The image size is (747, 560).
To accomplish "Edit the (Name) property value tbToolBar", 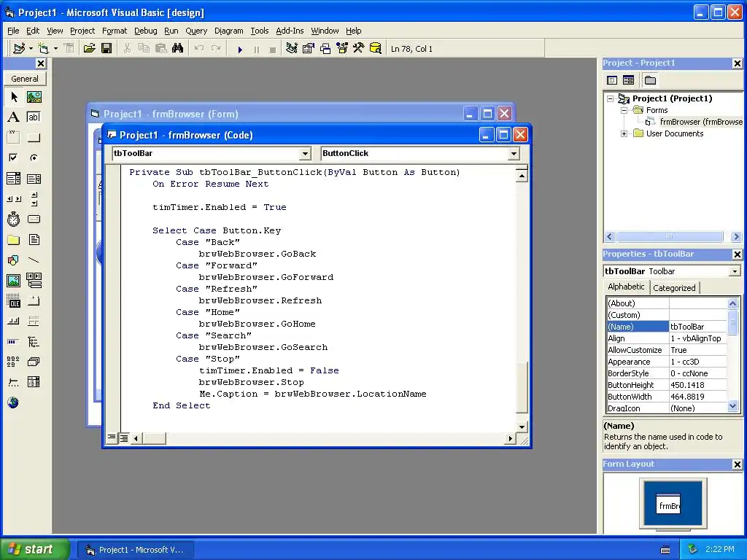I will [698, 327].
